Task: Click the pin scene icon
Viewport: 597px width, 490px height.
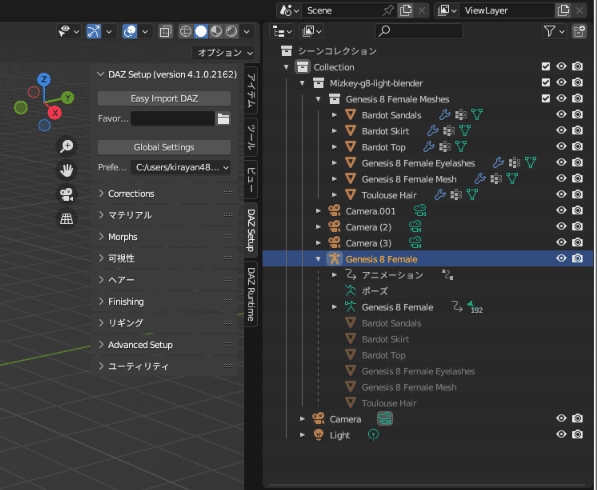Action: pyautogui.click(x=388, y=10)
